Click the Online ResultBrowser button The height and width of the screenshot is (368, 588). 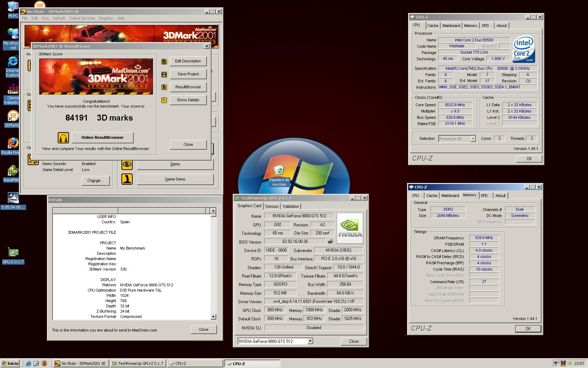[x=103, y=138]
